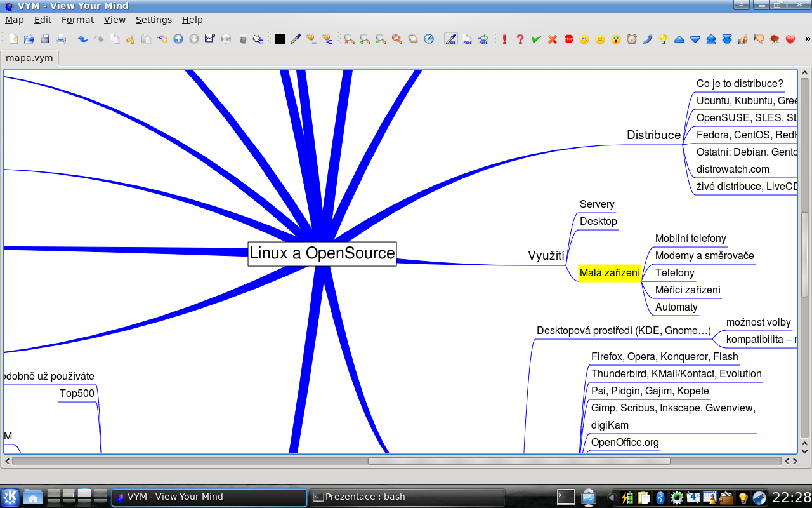Set the single up arrow flag
The image size is (812, 508).
679,39
